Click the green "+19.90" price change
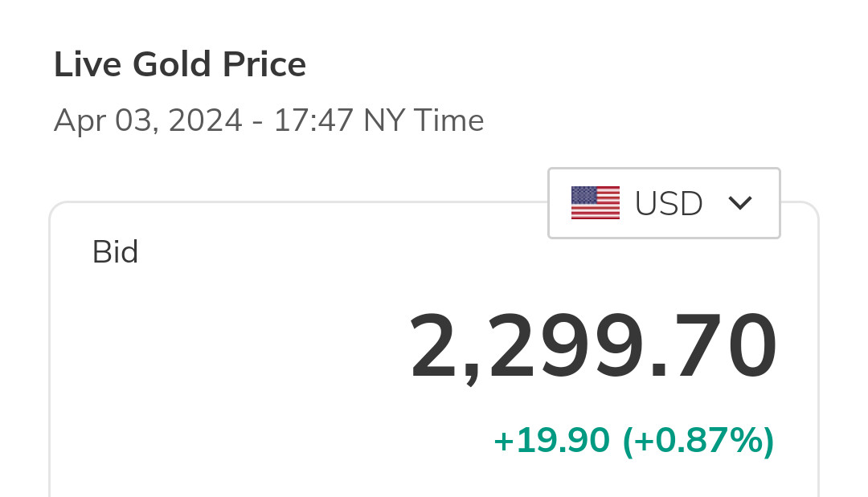 point(551,440)
